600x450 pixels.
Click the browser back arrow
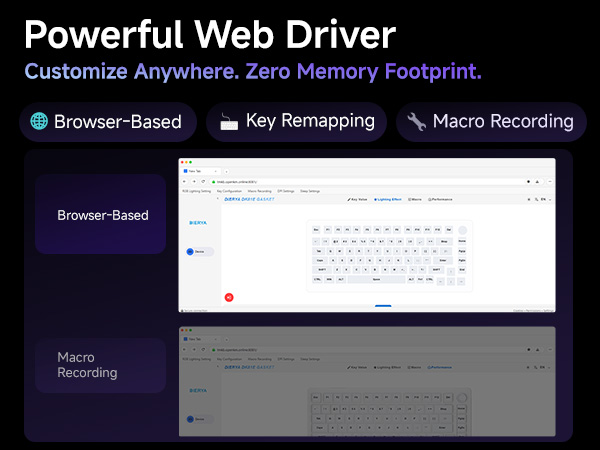coord(184,181)
